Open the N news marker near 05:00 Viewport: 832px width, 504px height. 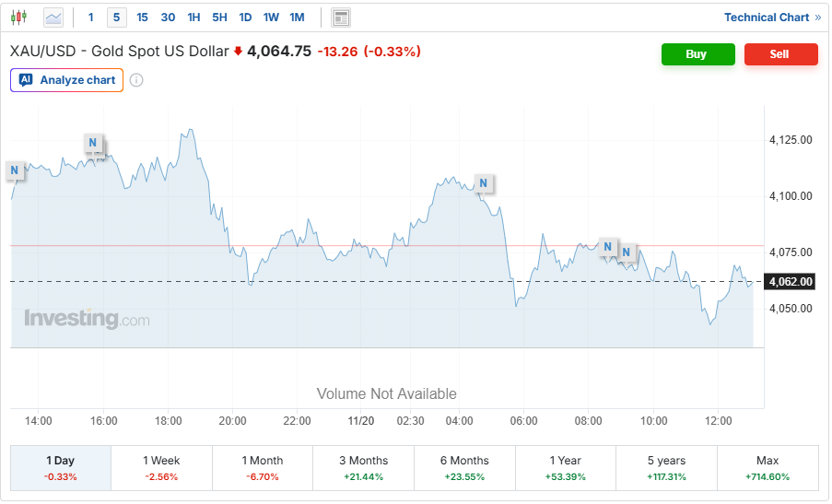[482, 182]
